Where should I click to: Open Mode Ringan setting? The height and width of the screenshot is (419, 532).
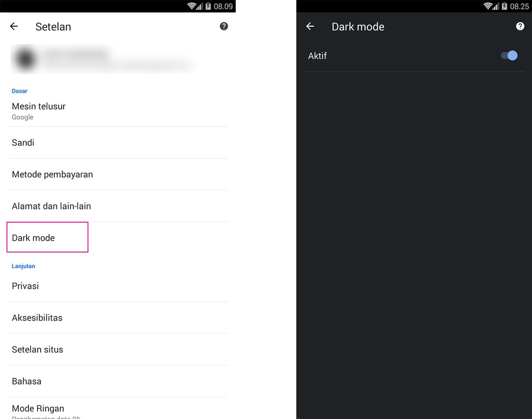pyautogui.click(x=38, y=409)
